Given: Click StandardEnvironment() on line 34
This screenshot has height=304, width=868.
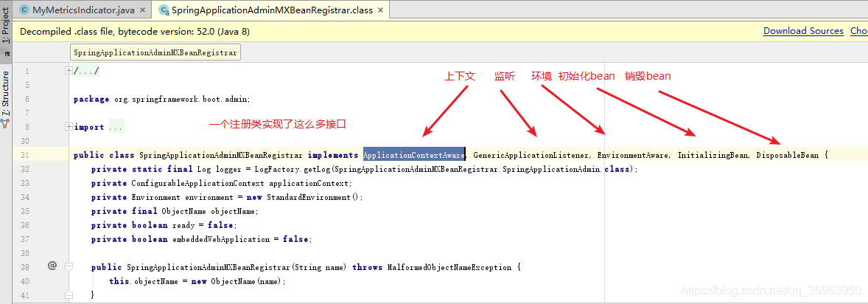Looking at the screenshot, I should tap(313, 198).
